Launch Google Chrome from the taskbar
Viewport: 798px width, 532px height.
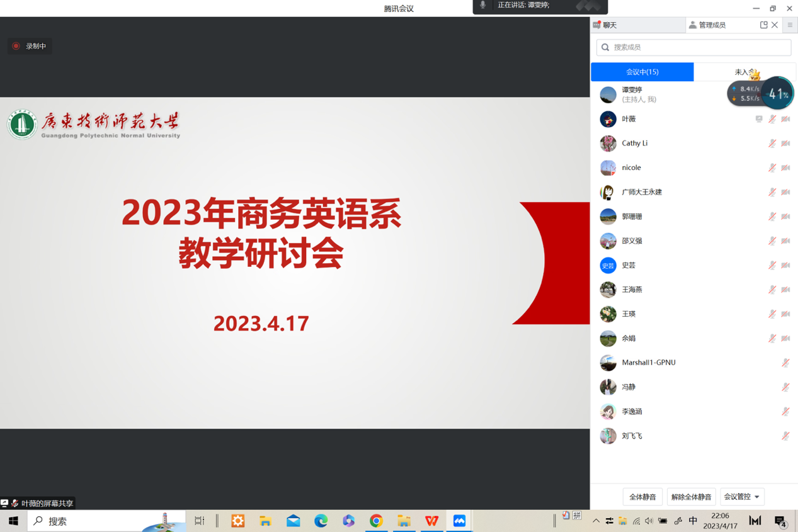376,521
